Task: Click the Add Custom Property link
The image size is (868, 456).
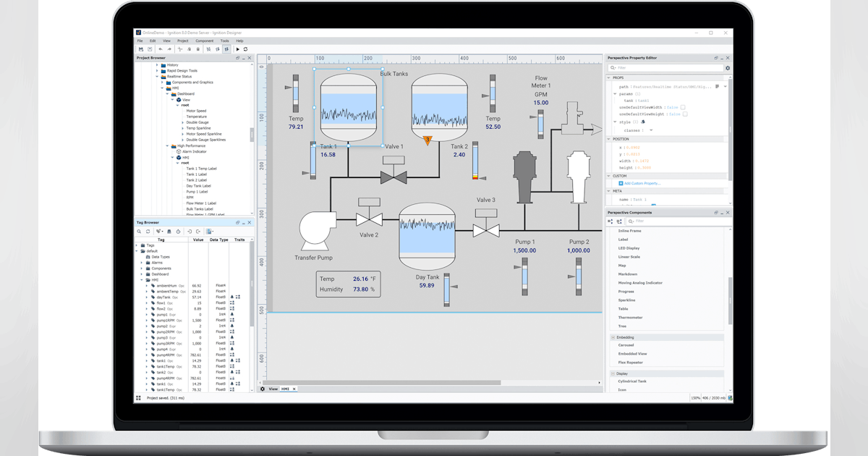Action: click(x=642, y=183)
